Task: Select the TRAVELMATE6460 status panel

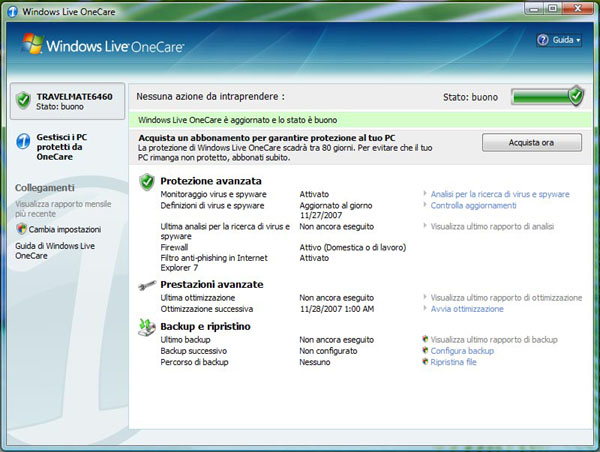Action: pyautogui.click(x=67, y=101)
